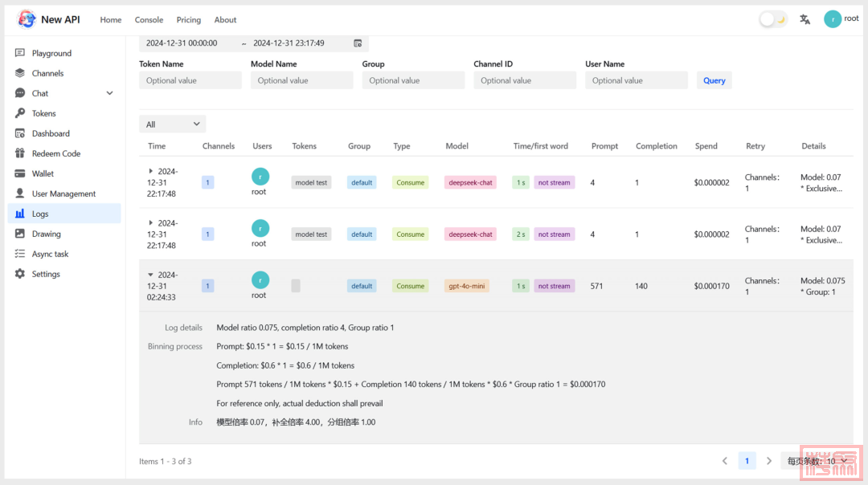Image resolution: width=868 pixels, height=485 pixels.
Task: Click the Query button
Action: tap(714, 80)
